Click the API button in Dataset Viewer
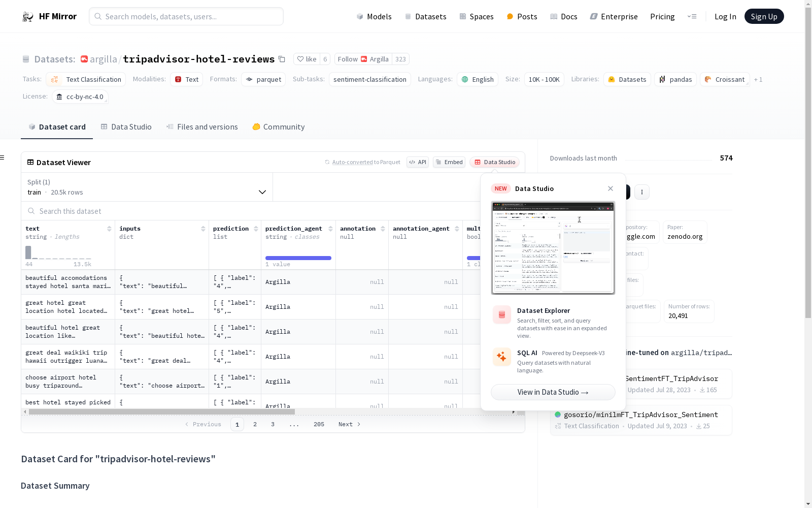Screen dimensions: 812x508 point(418,162)
